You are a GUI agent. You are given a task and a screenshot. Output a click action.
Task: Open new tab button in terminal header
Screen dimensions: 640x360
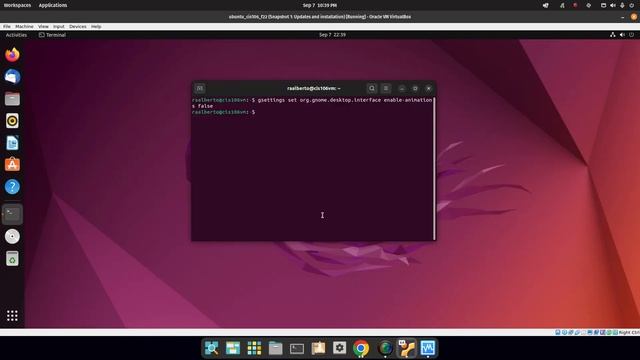pyautogui.click(x=200, y=88)
